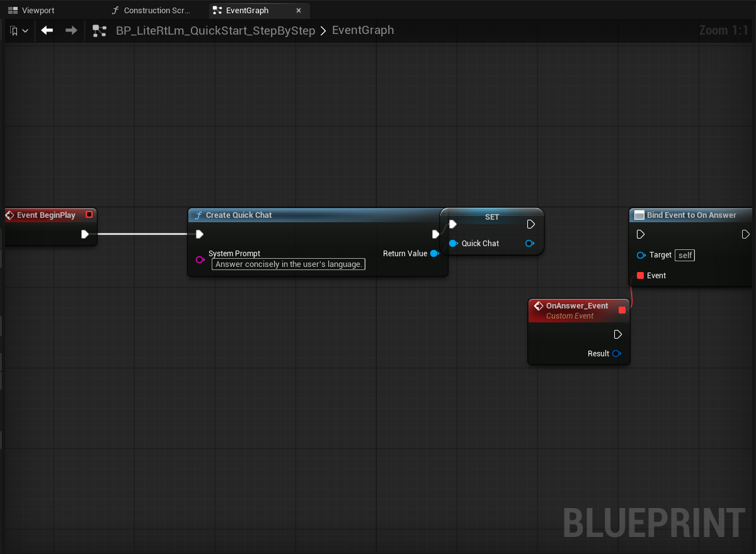The height and width of the screenshot is (554, 756).
Task: Click the function icon on Create Quick Chat
Action: [x=198, y=215]
